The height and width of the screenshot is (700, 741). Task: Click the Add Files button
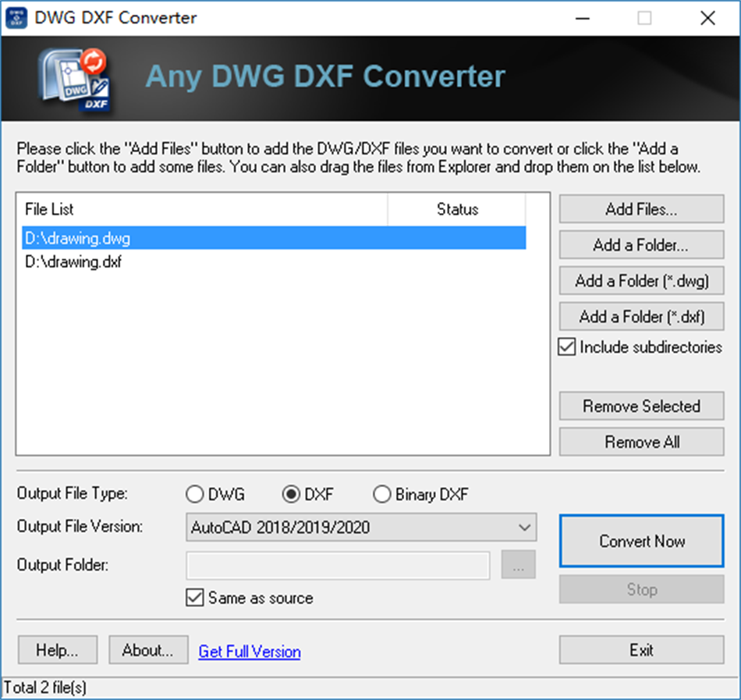click(x=641, y=208)
